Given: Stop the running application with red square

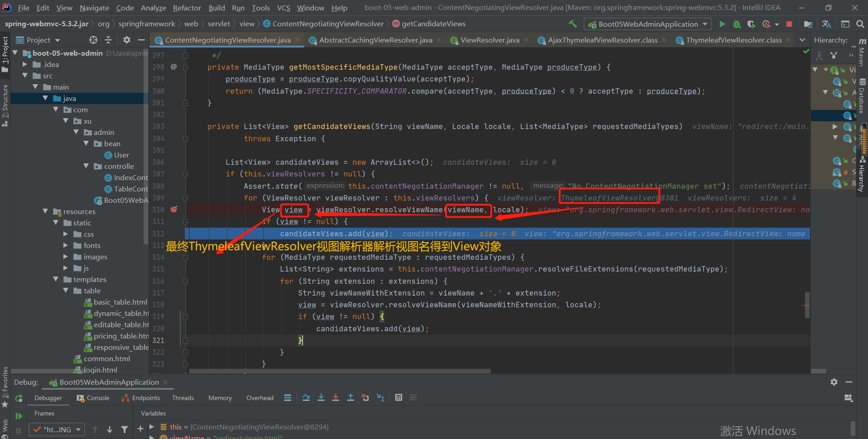Looking at the screenshot, I should [x=789, y=24].
